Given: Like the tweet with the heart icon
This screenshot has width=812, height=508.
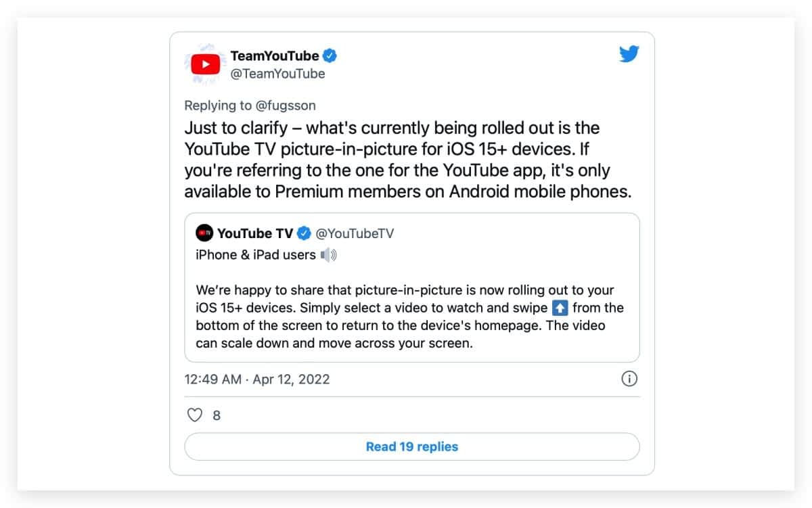Looking at the screenshot, I should [x=195, y=415].
